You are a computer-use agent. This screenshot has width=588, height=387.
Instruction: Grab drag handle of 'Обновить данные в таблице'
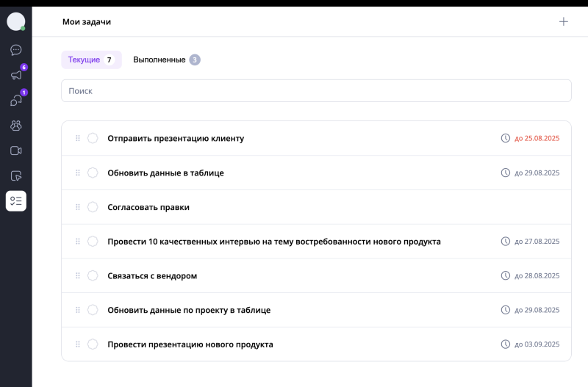(x=78, y=173)
